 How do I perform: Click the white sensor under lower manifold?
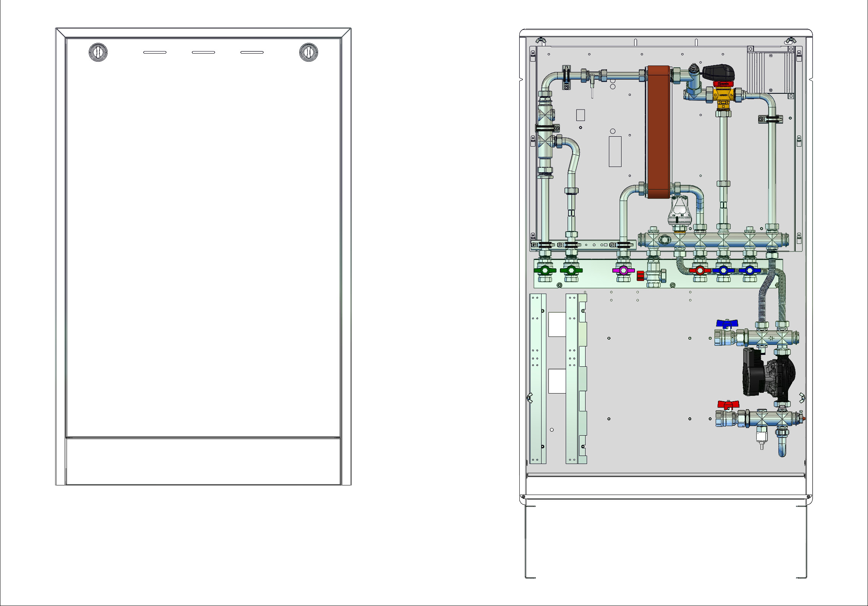click(x=762, y=438)
